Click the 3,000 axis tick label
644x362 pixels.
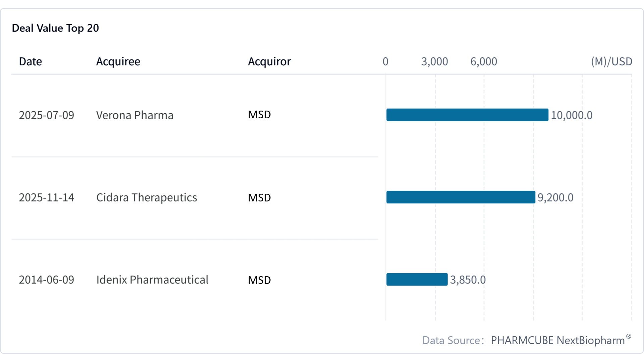coord(434,62)
